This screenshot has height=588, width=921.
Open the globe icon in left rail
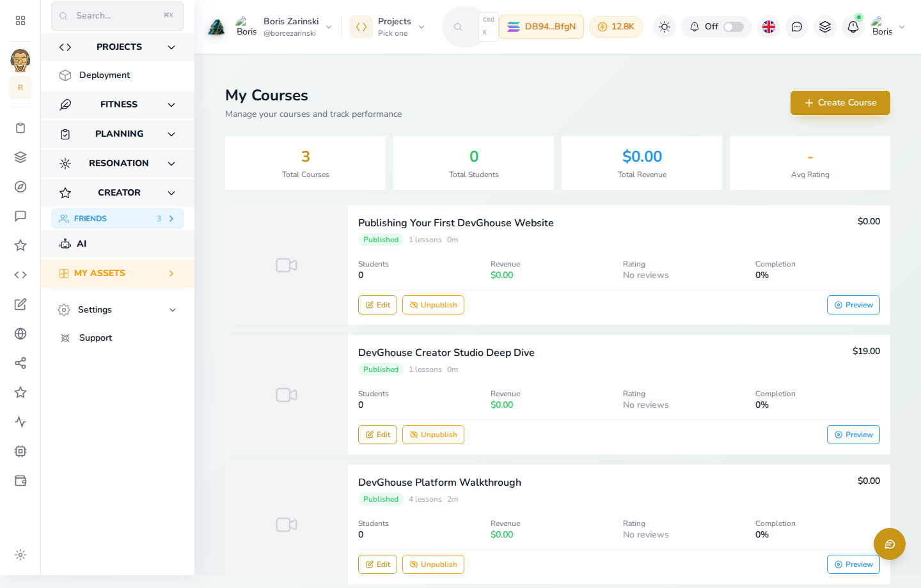[20, 334]
